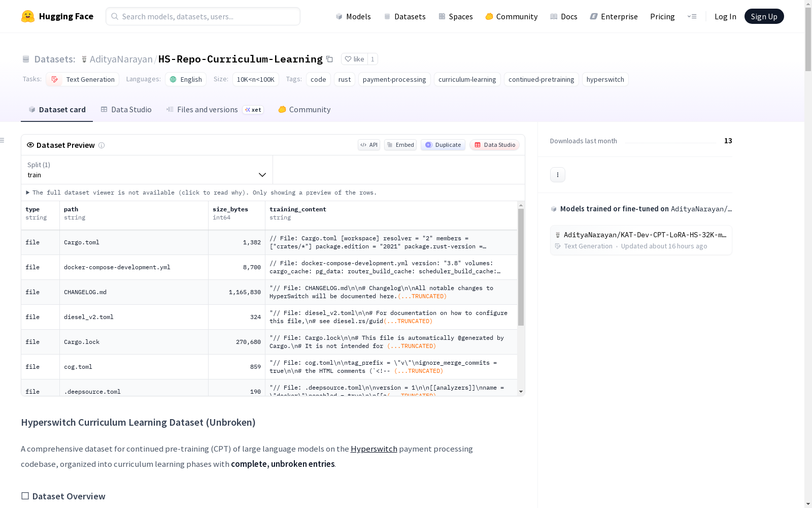Click the Text Generation task icon

tap(55, 79)
